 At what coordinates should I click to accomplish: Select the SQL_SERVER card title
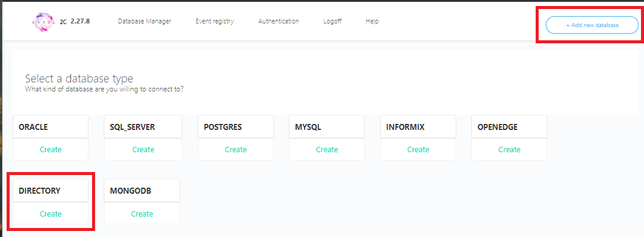132,127
